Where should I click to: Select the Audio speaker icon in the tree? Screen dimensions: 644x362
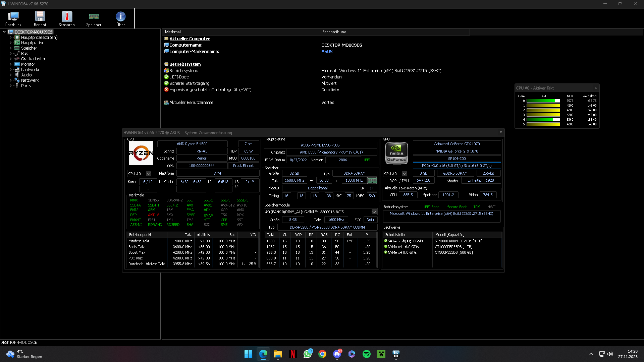tap(17, 75)
